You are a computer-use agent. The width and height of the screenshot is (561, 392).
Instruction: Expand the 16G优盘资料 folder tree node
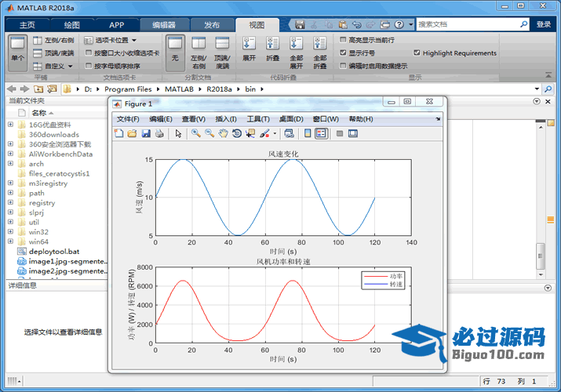(10, 125)
